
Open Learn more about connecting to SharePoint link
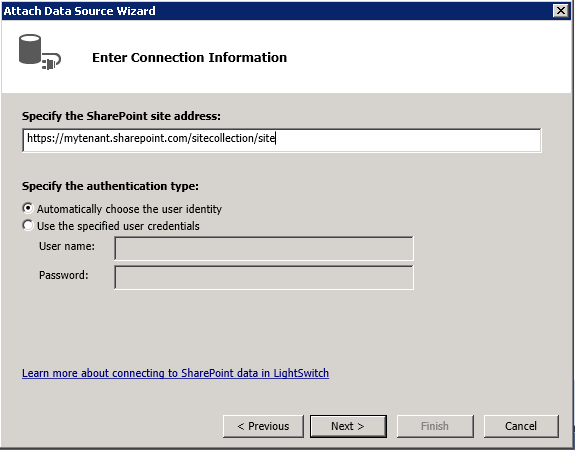175,373
